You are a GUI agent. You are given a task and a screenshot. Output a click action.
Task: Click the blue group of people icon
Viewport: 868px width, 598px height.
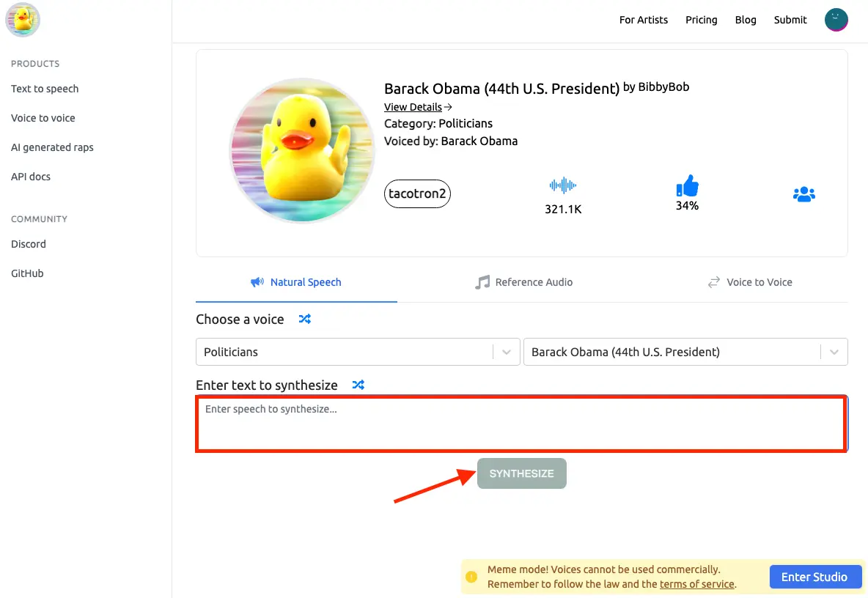coord(803,194)
